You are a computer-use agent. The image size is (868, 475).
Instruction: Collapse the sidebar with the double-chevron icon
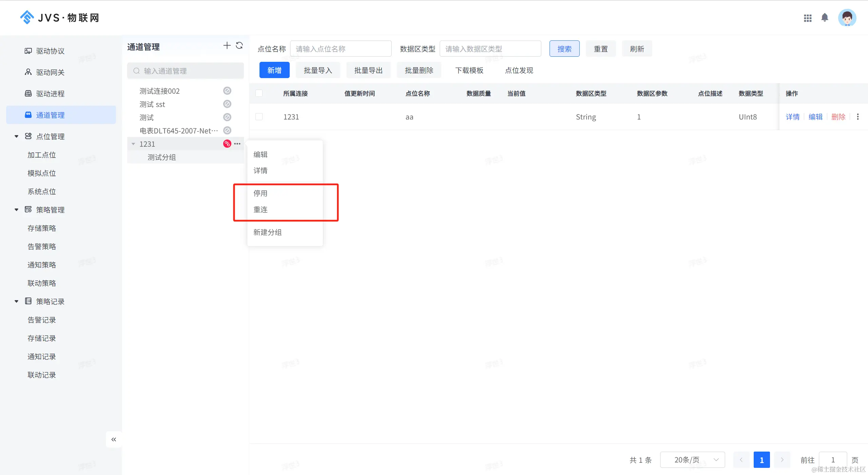pyautogui.click(x=114, y=439)
